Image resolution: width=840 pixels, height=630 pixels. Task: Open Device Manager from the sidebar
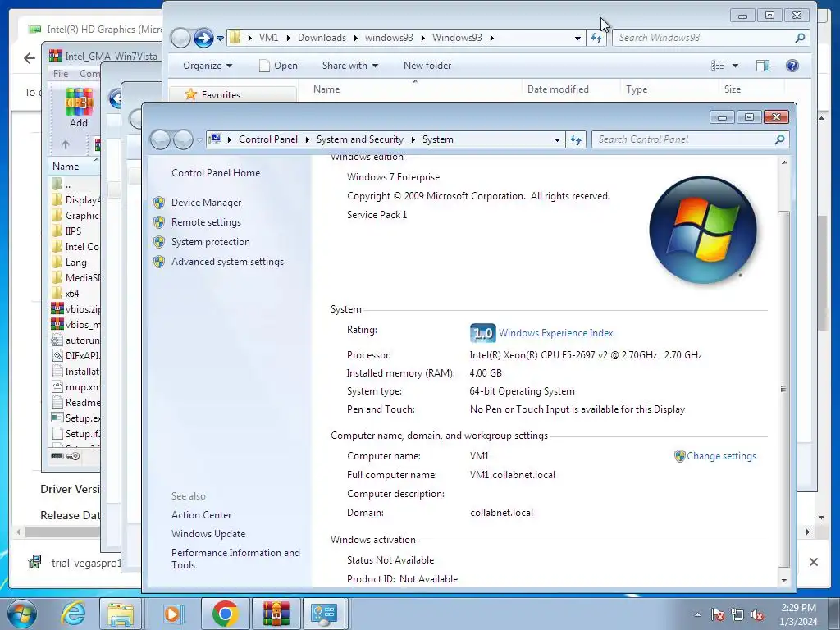(206, 203)
